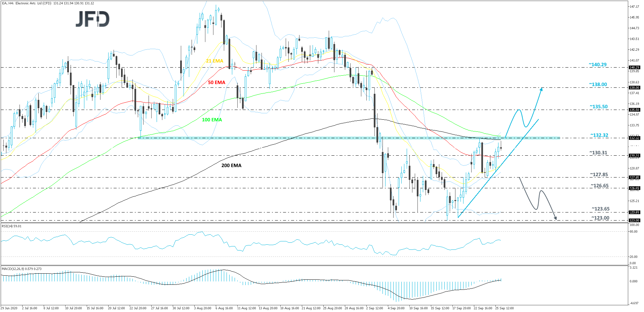Click the chart title 'EA, H4: Electronic Arts Ltd (CFD)'
Viewport: 644px width, 312px height.
[x=26, y=3]
